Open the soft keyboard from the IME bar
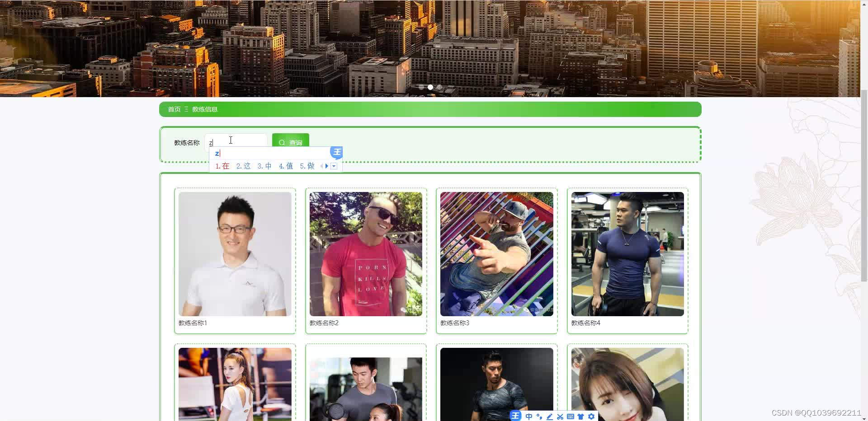Image resolution: width=868 pixels, height=421 pixels. (x=571, y=416)
